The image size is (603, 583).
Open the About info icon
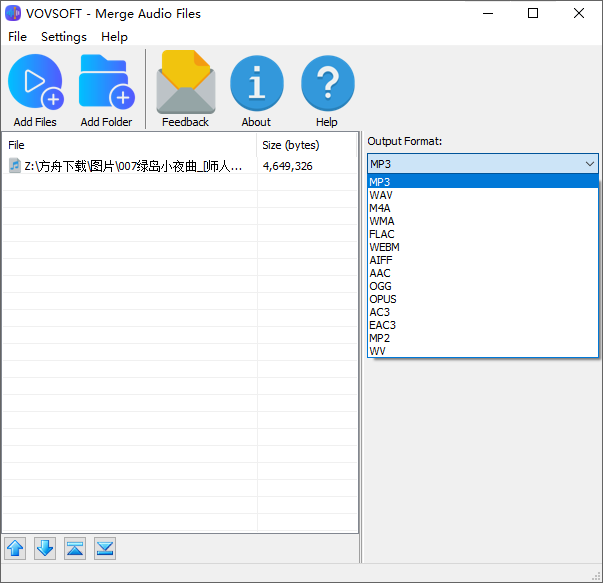click(x=257, y=83)
